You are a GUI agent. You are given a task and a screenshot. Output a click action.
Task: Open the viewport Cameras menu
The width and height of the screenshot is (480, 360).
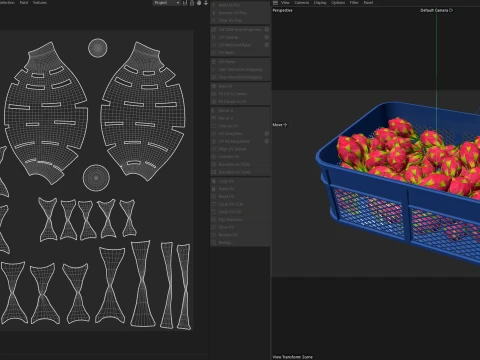tap(301, 3)
